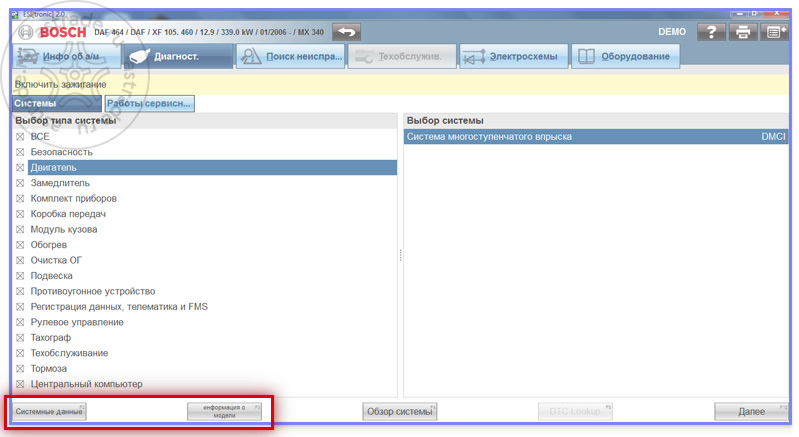The width and height of the screenshot is (799, 437).
Task: Click the DTC Lookup button
Action: click(x=575, y=412)
